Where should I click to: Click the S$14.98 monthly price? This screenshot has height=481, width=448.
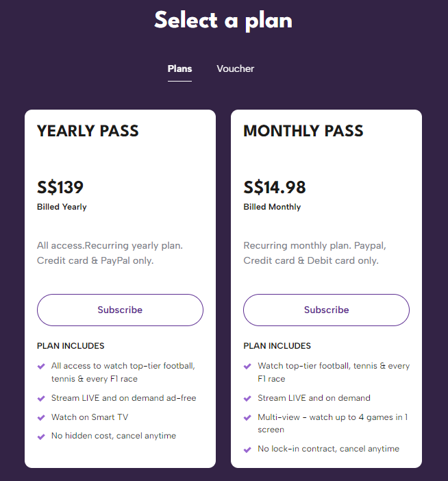[275, 187]
